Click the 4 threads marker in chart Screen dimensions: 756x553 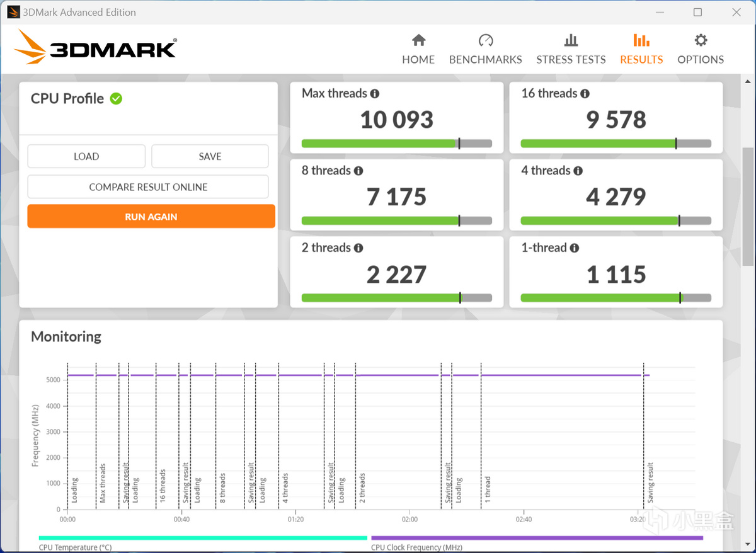click(285, 487)
